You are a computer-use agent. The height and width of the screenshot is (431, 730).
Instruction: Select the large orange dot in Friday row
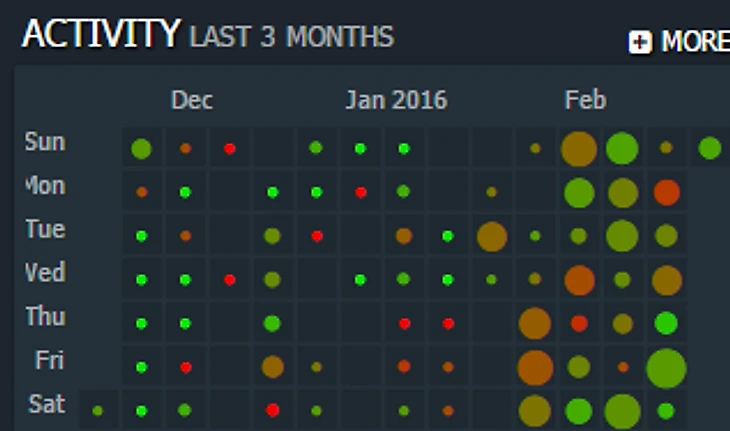point(535,368)
